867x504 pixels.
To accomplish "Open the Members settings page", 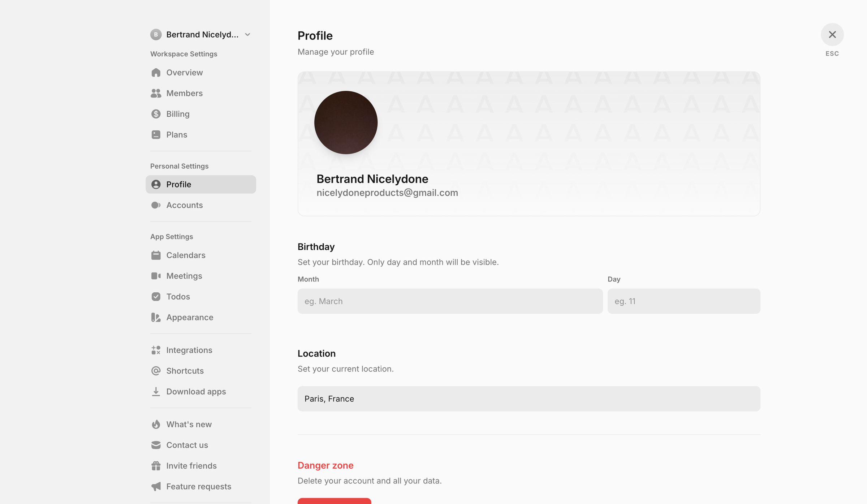I will click(x=200, y=93).
